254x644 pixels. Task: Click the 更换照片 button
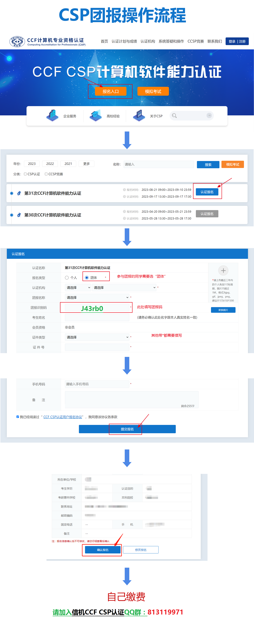(223, 310)
